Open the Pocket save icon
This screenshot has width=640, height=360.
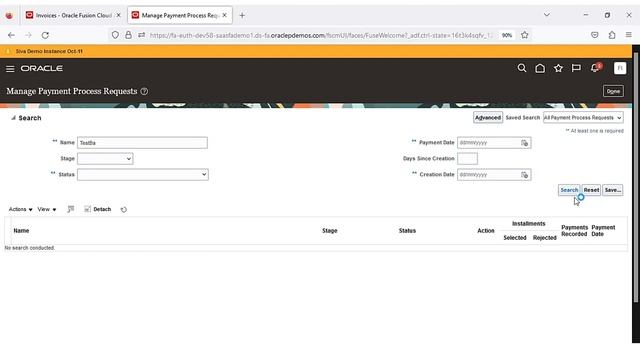tap(595, 35)
